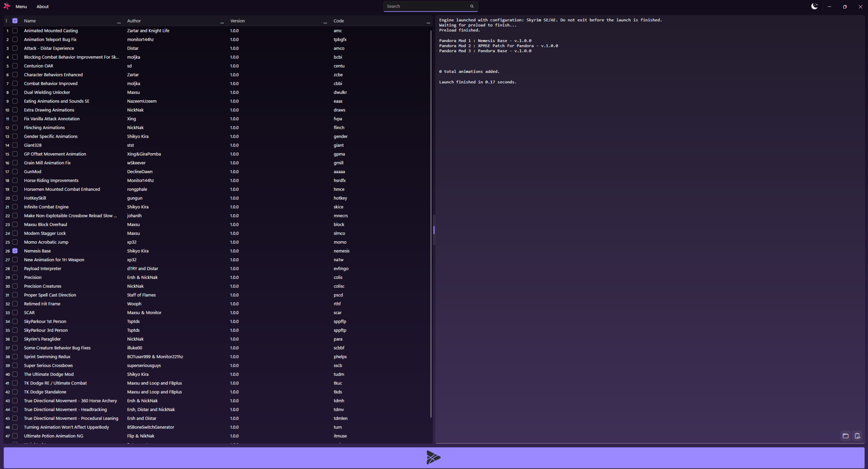Viewport: 868px width, 469px height.
Task: Click the author cell Zartar and Knight Life
Action: (148, 31)
